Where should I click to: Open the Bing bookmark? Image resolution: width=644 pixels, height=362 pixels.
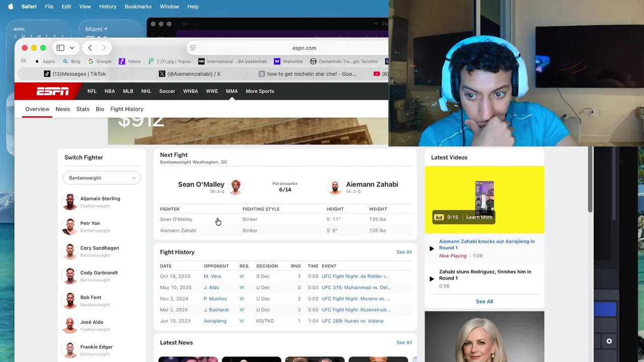(x=72, y=61)
